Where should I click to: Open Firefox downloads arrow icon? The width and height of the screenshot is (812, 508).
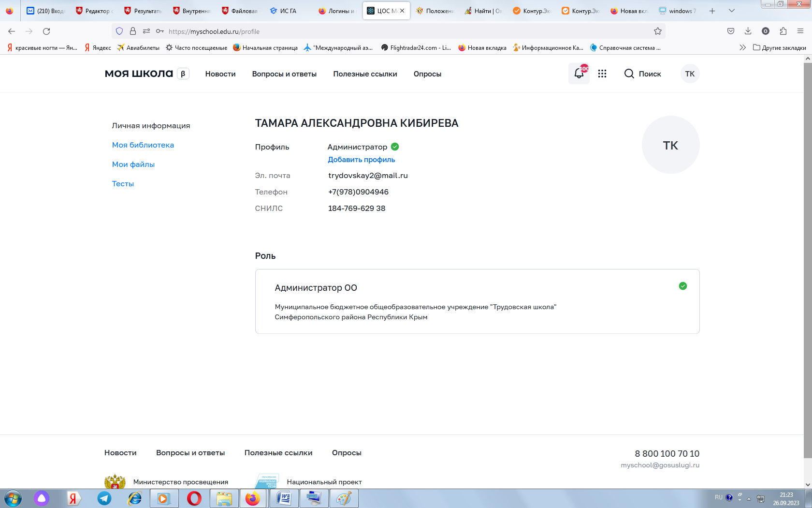[x=748, y=31]
